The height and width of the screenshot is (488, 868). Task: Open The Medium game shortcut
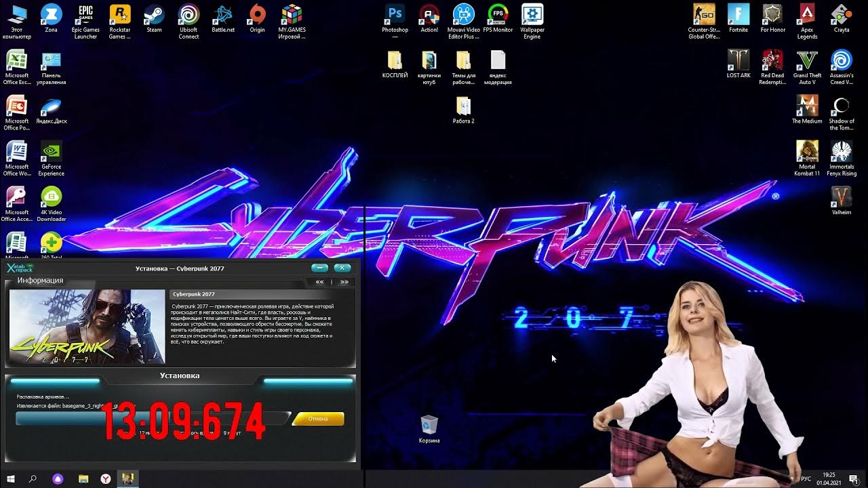click(x=807, y=110)
